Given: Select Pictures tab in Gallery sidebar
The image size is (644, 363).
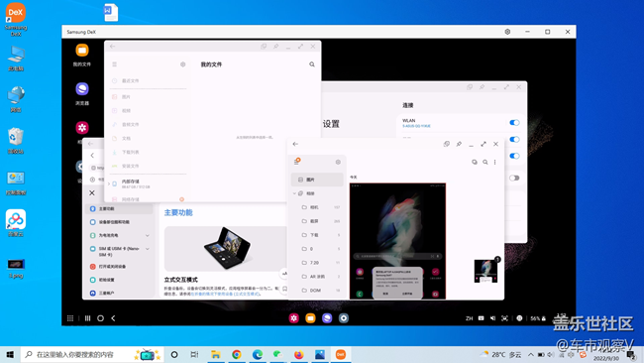Looking at the screenshot, I should click(317, 180).
